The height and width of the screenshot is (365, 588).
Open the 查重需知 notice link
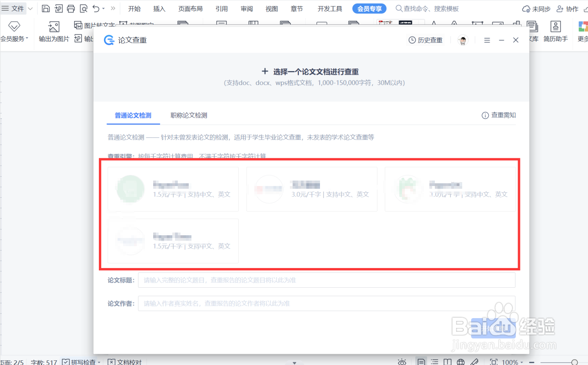pos(499,115)
